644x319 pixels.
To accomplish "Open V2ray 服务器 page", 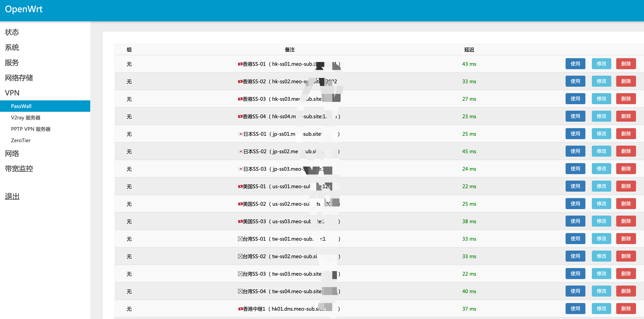I will click(x=26, y=118).
